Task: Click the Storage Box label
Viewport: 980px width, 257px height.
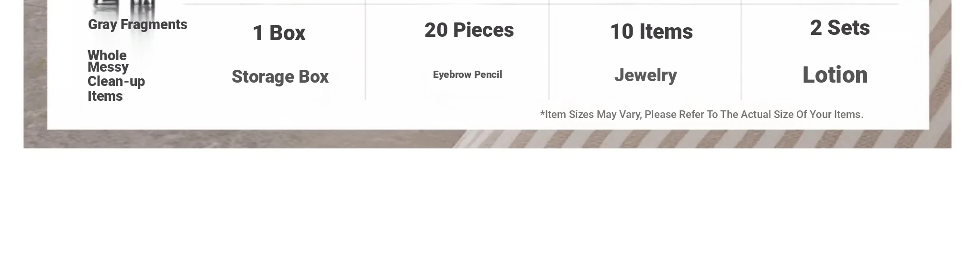Action: 280,76
